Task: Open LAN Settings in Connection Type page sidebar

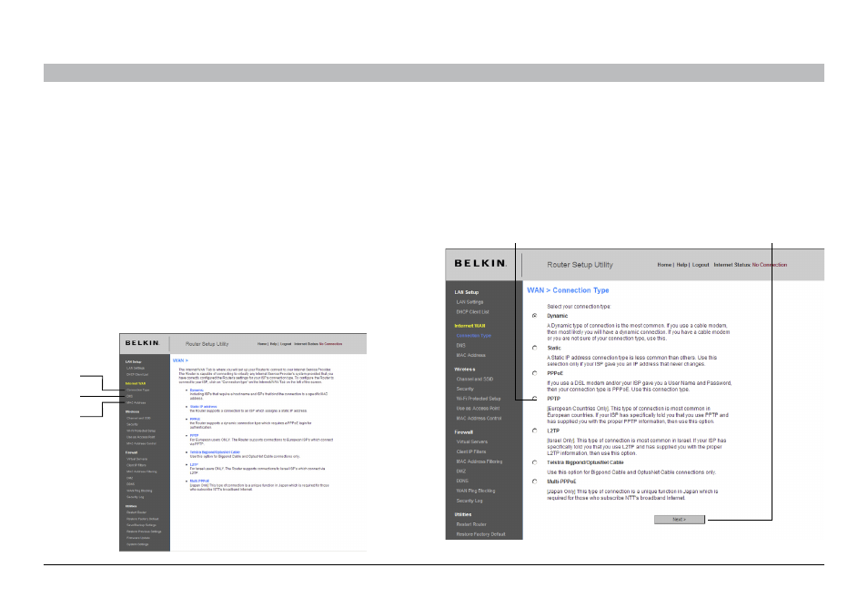Action: [x=469, y=302]
